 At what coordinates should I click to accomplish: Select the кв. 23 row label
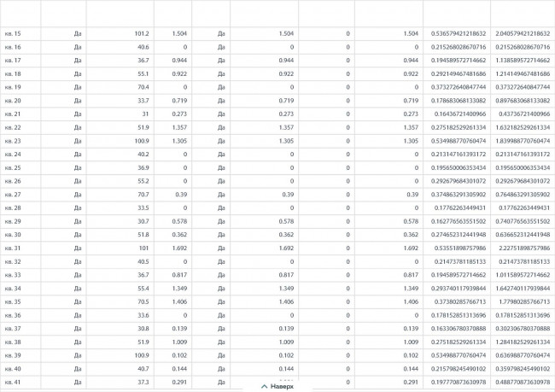point(13,141)
